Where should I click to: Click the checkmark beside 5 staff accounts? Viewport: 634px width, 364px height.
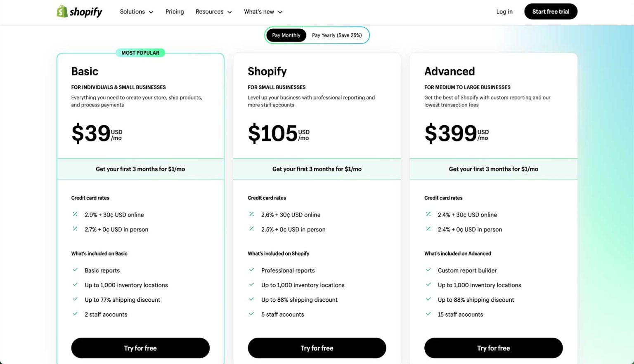pos(252,313)
